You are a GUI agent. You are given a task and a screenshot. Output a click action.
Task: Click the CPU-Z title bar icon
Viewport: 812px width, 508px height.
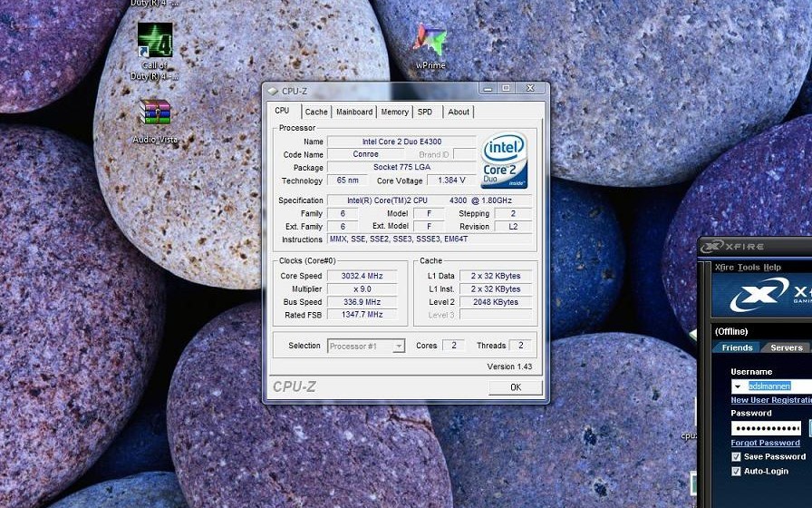point(273,92)
